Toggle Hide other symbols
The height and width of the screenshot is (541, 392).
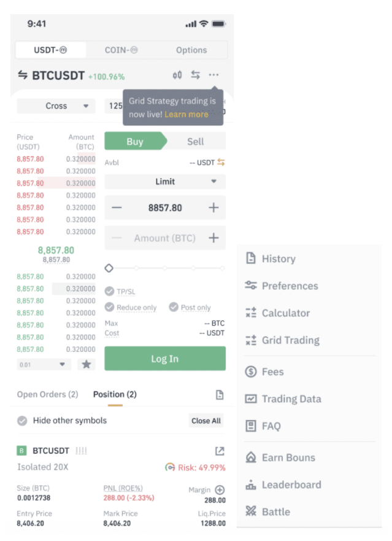tap(22, 421)
